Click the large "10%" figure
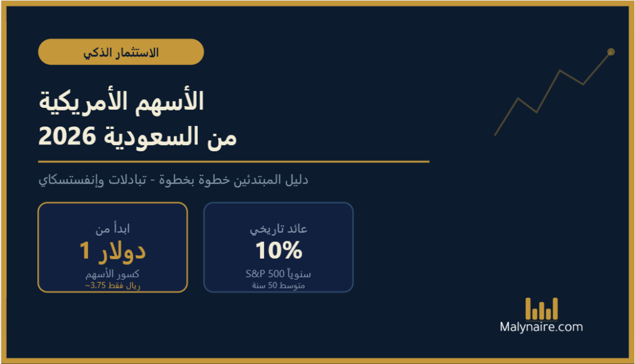 pos(278,251)
